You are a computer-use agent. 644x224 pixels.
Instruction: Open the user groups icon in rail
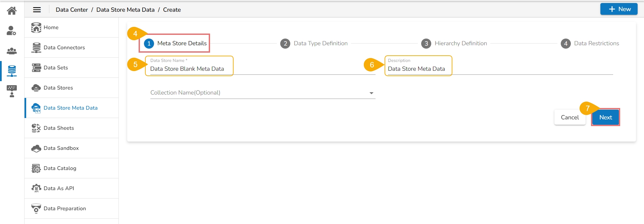click(12, 51)
